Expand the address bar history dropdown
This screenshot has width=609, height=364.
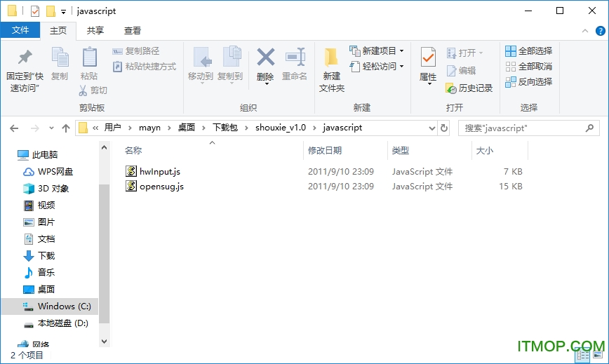click(432, 128)
